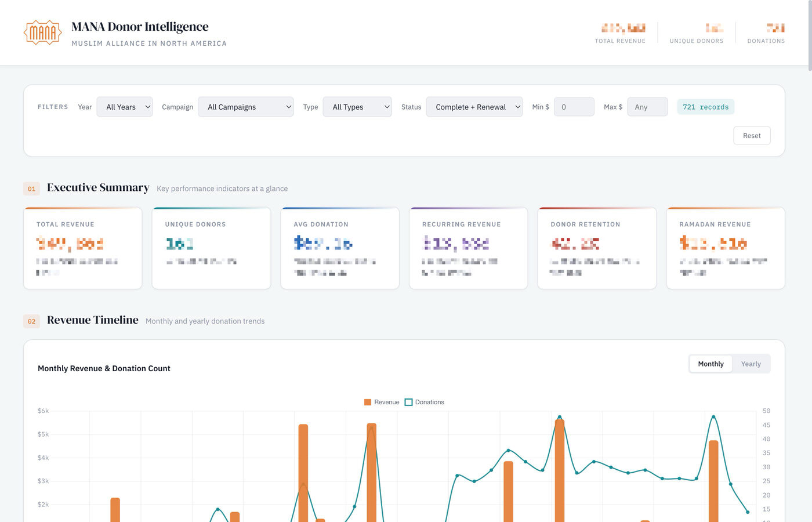Image resolution: width=812 pixels, height=522 pixels.
Task: Expand the All Campaigns dropdown
Action: point(246,107)
